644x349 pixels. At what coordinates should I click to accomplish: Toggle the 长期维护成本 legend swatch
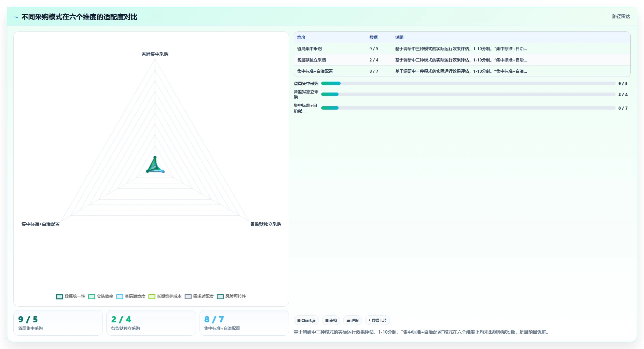[152, 296]
